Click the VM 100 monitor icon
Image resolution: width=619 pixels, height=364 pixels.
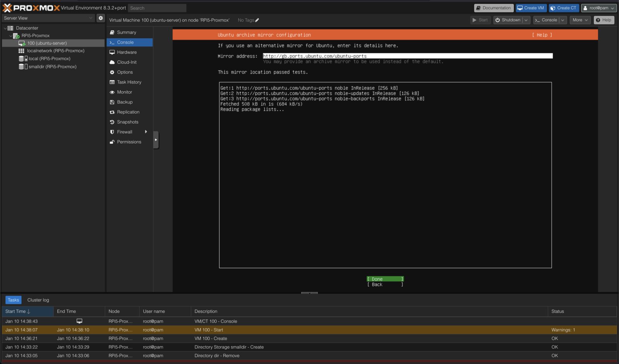click(22, 43)
